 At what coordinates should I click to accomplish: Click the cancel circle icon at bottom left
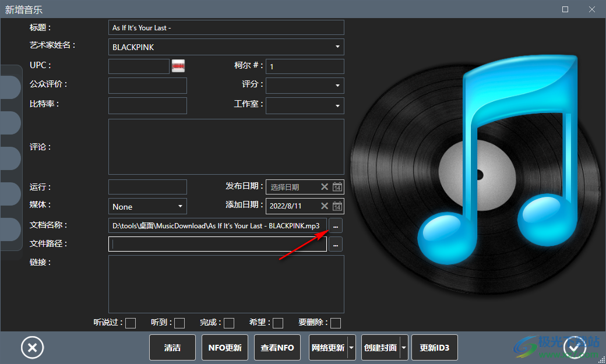pos(32,347)
